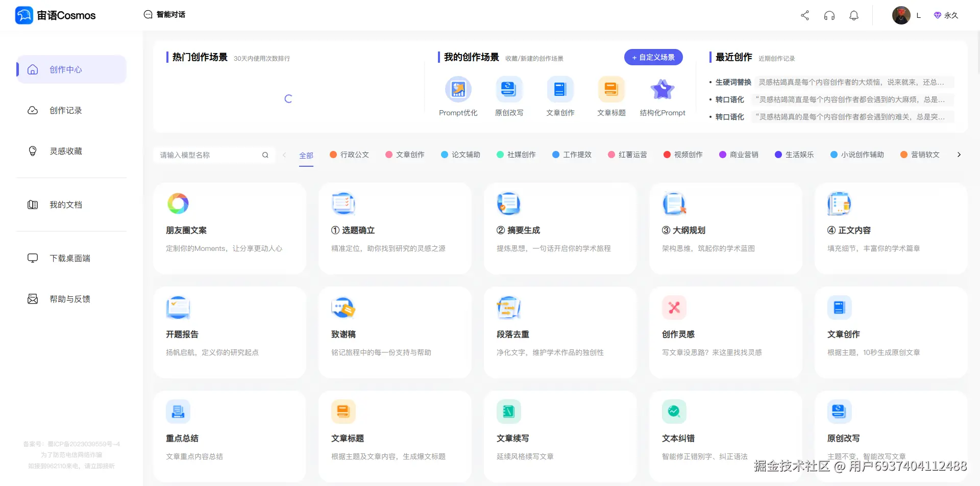Open 我的文档 in the sidebar
The image size is (980, 486).
pyautogui.click(x=71, y=204)
